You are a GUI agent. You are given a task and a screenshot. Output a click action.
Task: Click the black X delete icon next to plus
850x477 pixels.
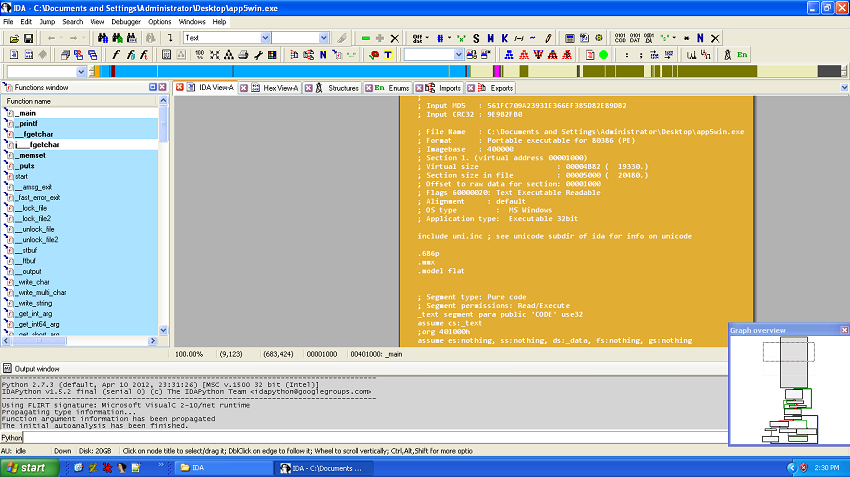click(395, 38)
